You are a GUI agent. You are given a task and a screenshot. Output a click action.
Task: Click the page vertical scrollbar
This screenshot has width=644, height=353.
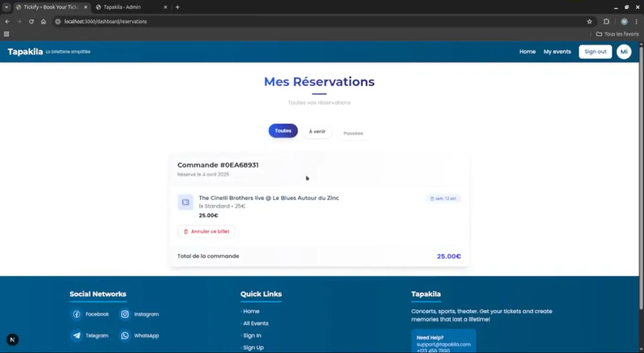[x=641, y=177]
